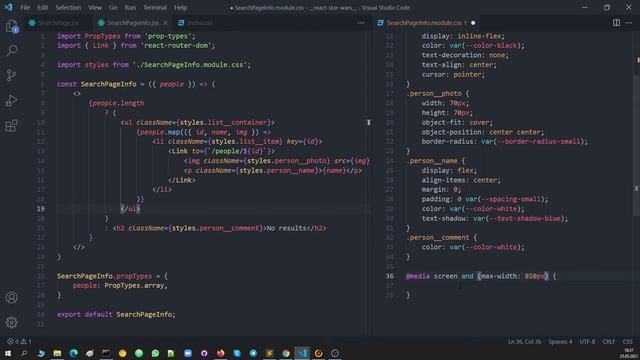Open the Go menu

pos(113,7)
